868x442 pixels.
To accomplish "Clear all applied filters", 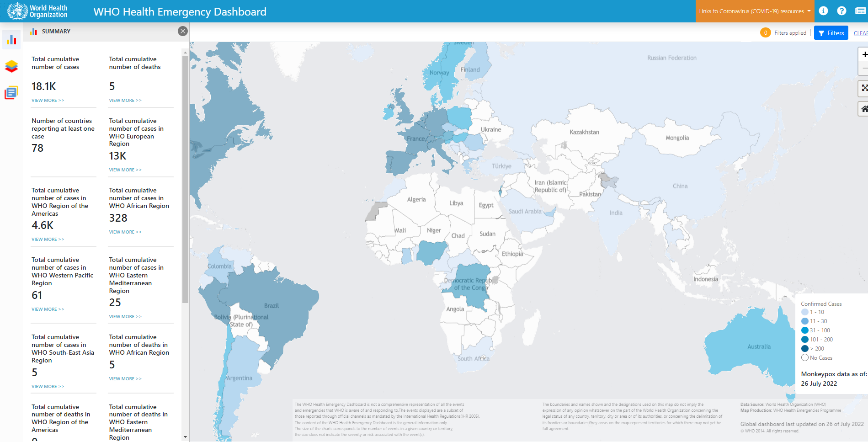I will [x=860, y=33].
